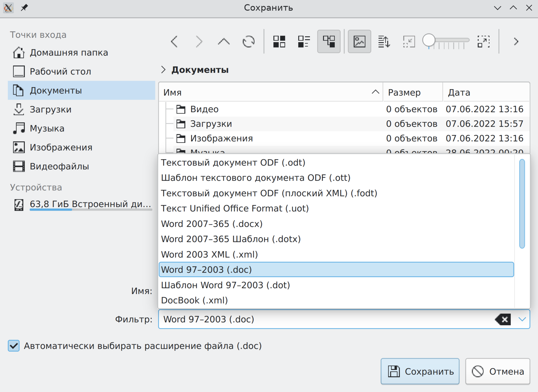The image size is (538, 392).
Task: Adjust the icon size slider handle
Action: [x=429, y=40]
